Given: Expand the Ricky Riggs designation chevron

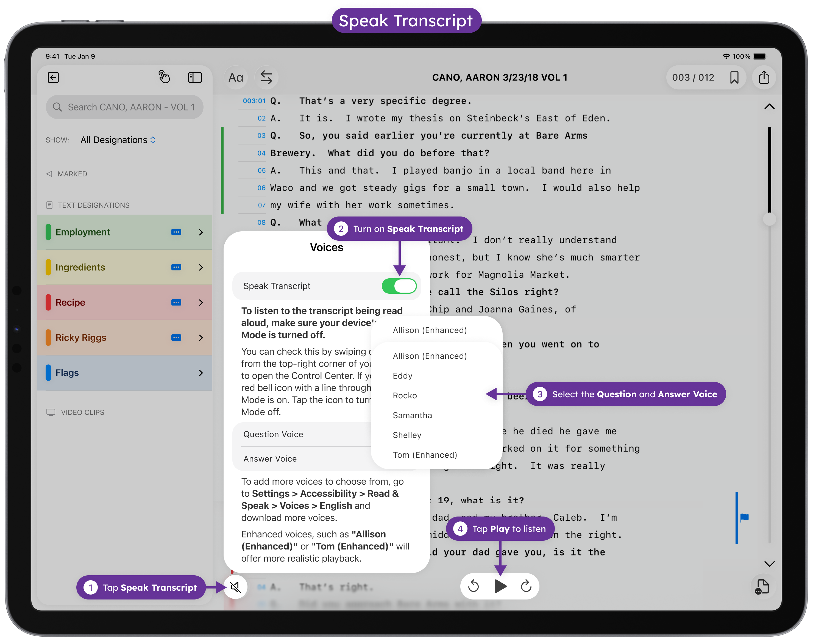Looking at the screenshot, I should (201, 338).
